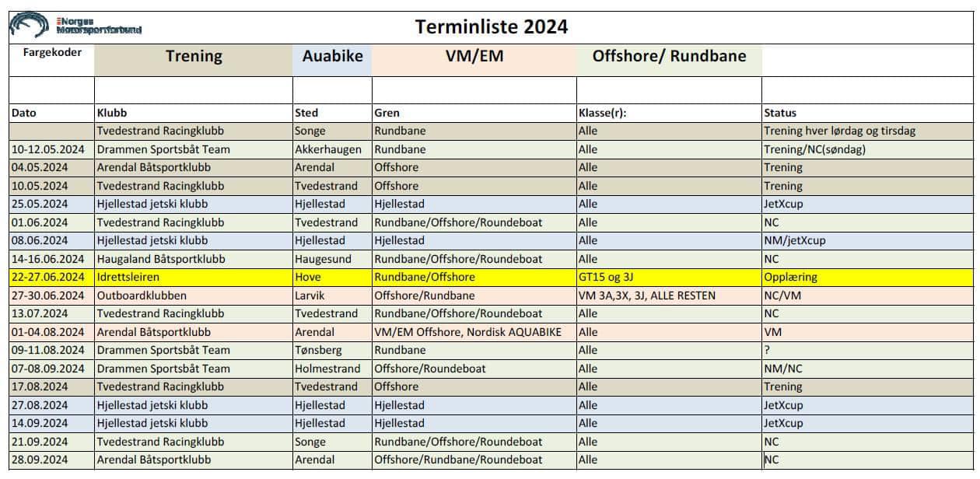This screenshot has height=479, width=980.
Task: Select date cell 01-04.08.2024
Action: (x=51, y=332)
